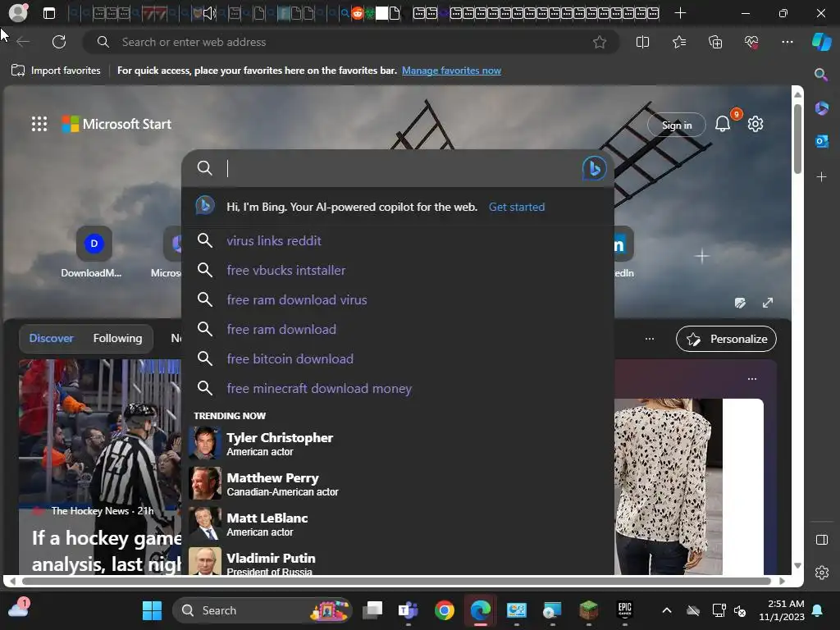840x630 pixels.
Task: Click the edit background icon
Action: (740, 304)
